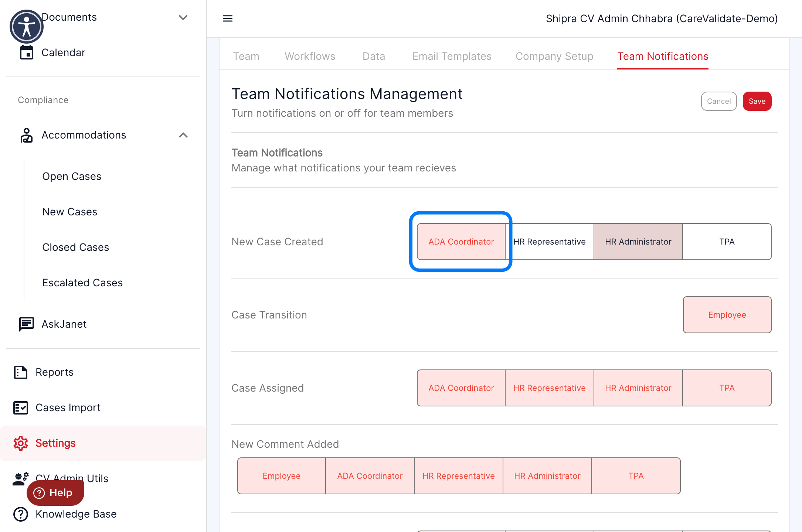Select the Team Notifications tab

click(x=663, y=56)
